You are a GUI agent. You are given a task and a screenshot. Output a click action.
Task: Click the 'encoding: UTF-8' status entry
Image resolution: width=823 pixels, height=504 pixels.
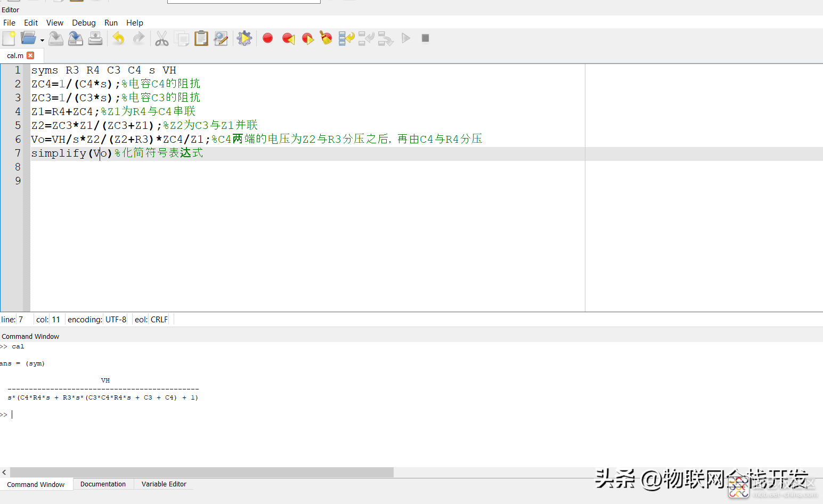coord(97,320)
